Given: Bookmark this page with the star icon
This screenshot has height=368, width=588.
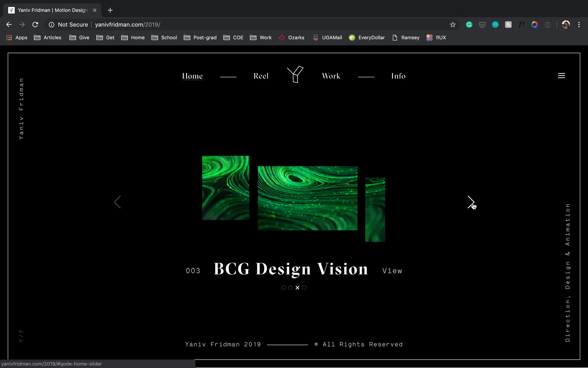Looking at the screenshot, I should pos(453,25).
